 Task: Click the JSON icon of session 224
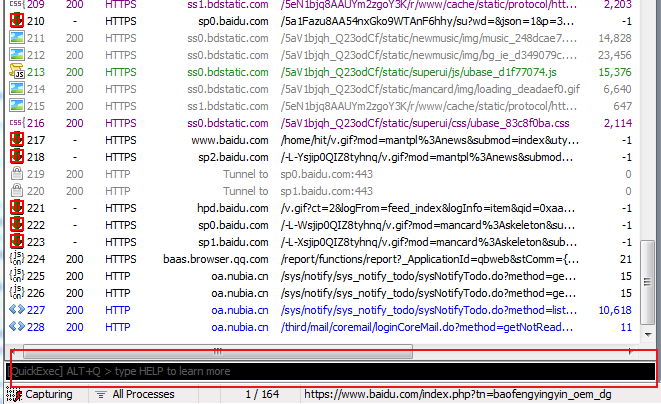(16, 258)
